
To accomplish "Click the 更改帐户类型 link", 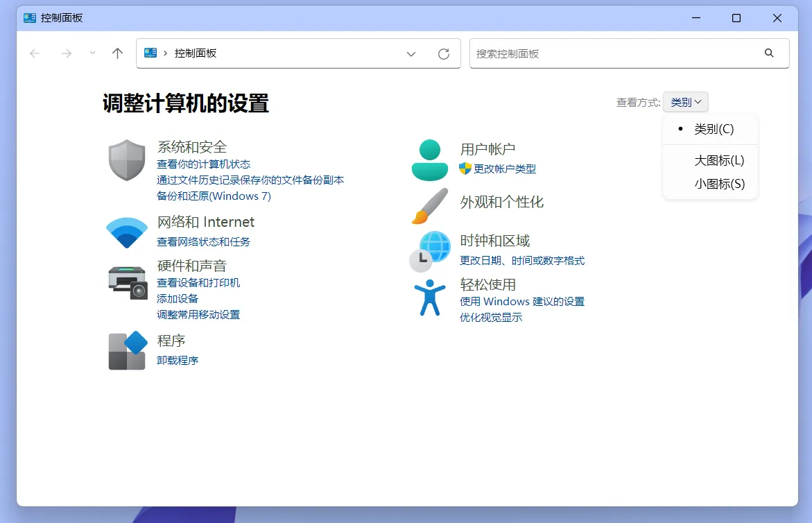I will click(504, 169).
